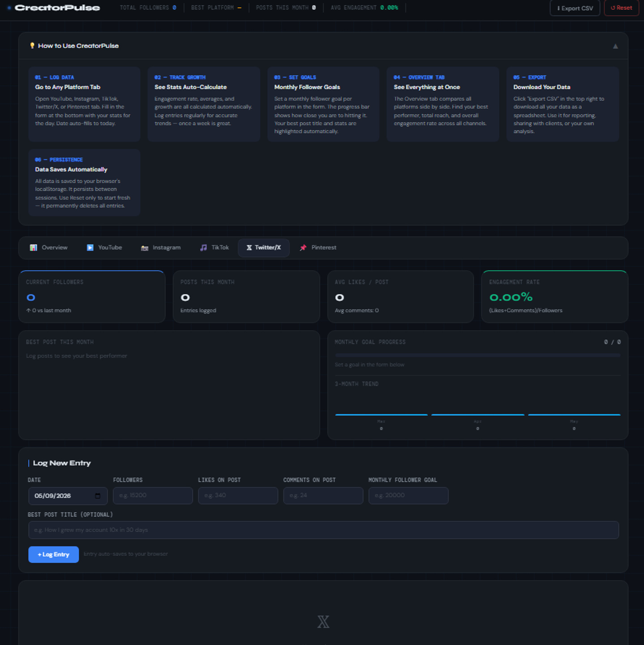Click the "02 — Track Growth" guide card
644x645 pixels.
[x=204, y=104]
